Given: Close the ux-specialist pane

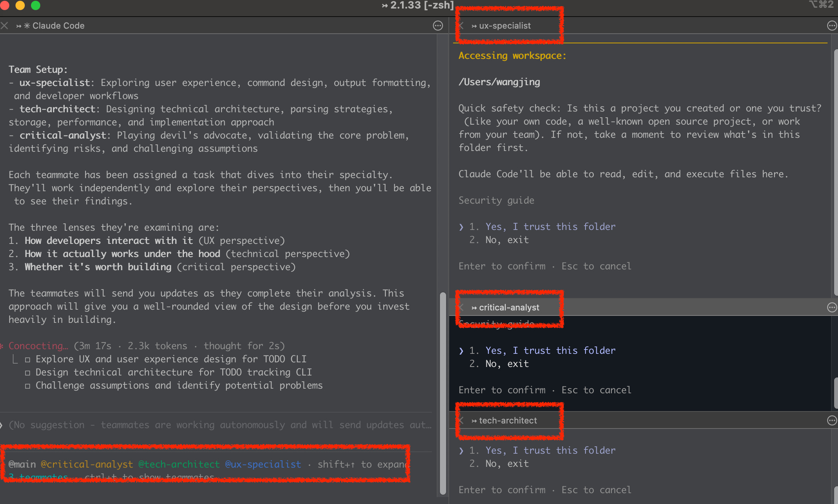Looking at the screenshot, I should pos(461,26).
